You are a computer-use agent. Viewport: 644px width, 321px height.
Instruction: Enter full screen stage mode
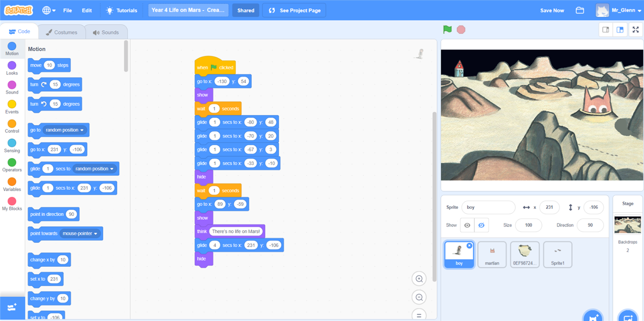pyautogui.click(x=635, y=30)
